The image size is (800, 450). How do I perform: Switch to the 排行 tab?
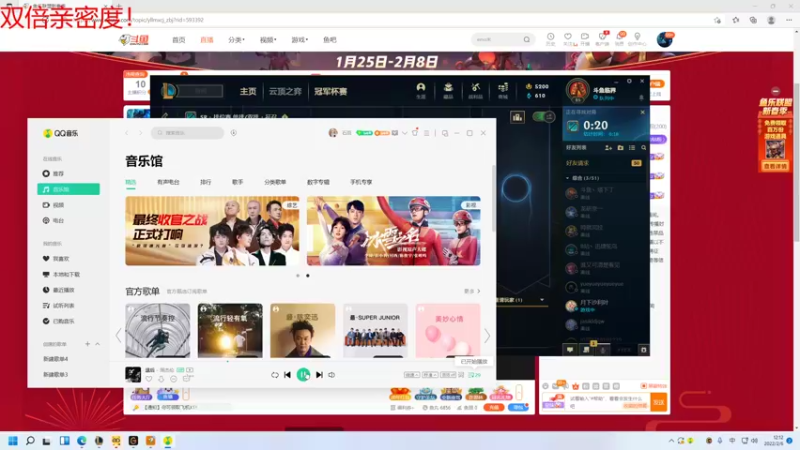[206, 182]
